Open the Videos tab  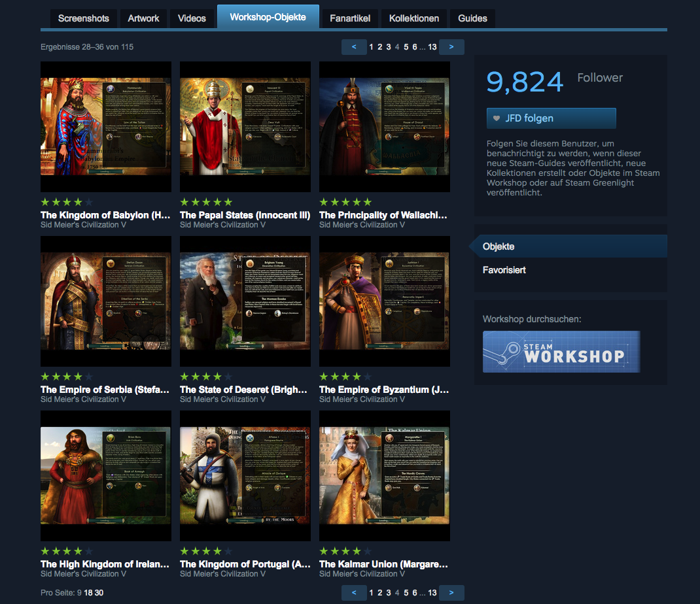192,18
